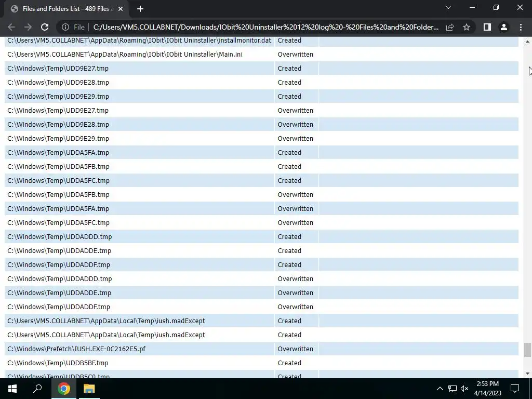Click the Overwritten status for Main.ini
Screen dimensions: 532x399
tap(296, 54)
